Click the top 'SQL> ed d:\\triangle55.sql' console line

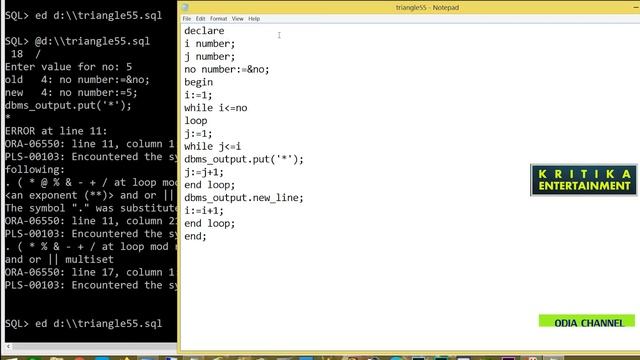point(84,16)
